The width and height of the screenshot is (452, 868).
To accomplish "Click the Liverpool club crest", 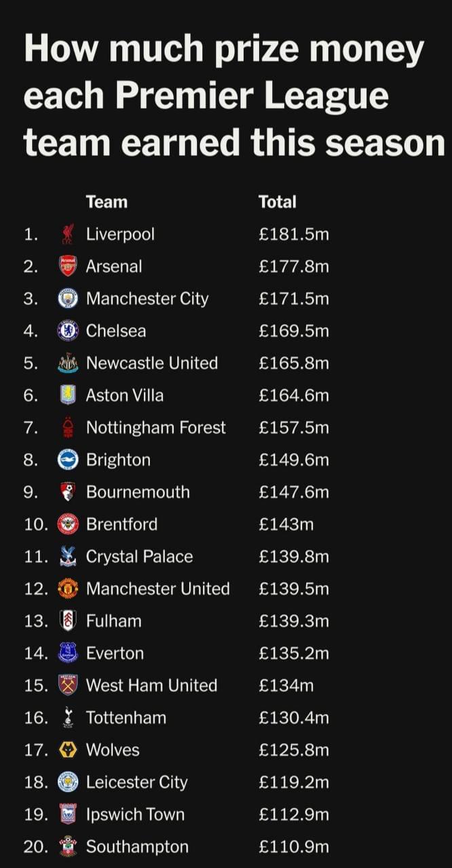I will pos(67,234).
